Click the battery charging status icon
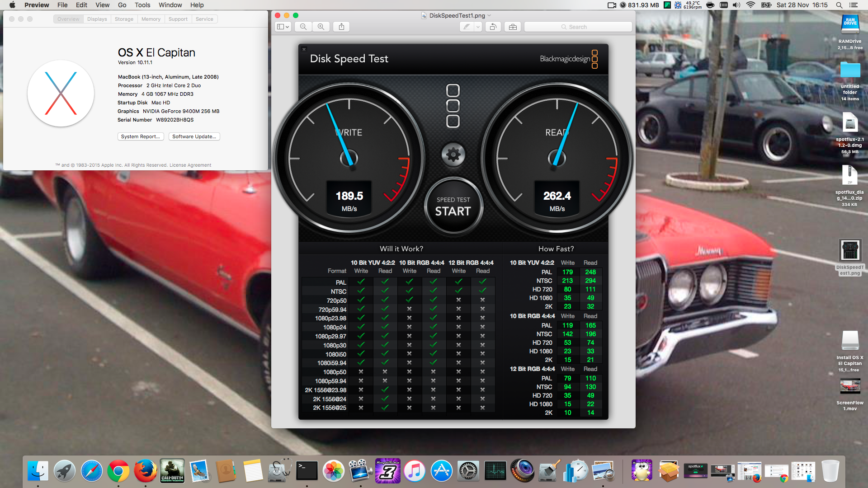This screenshot has width=868, height=488. pyautogui.click(x=766, y=5)
